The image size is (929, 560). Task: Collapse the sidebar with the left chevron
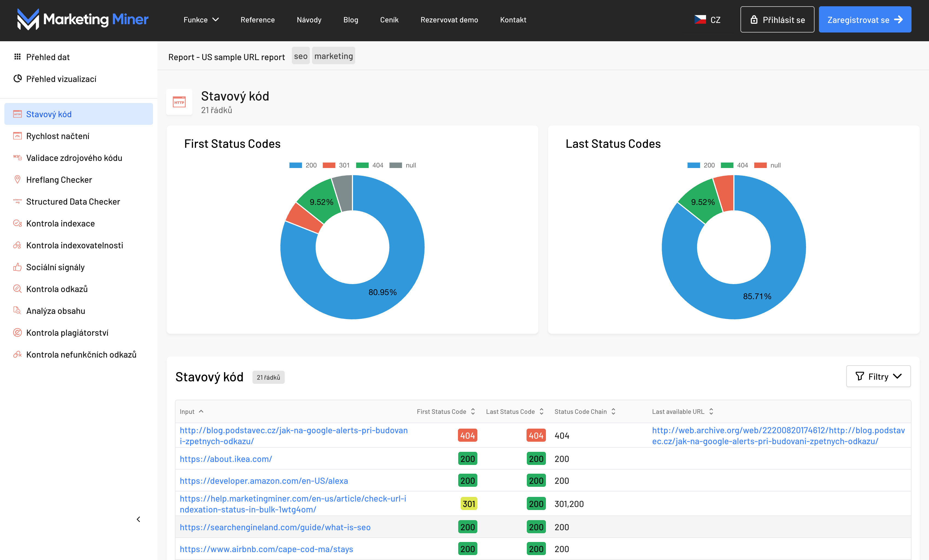pos(138,519)
